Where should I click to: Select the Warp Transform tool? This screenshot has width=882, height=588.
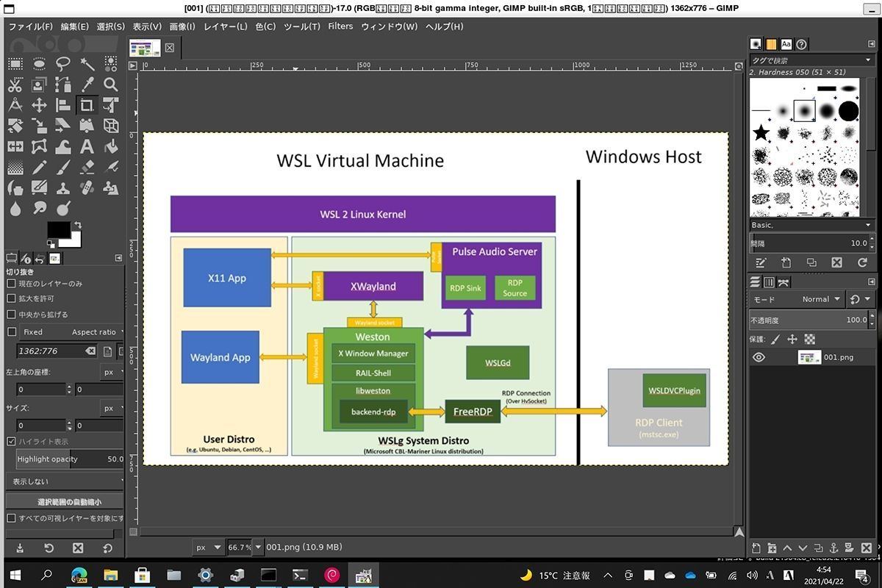[x=63, y=146]
